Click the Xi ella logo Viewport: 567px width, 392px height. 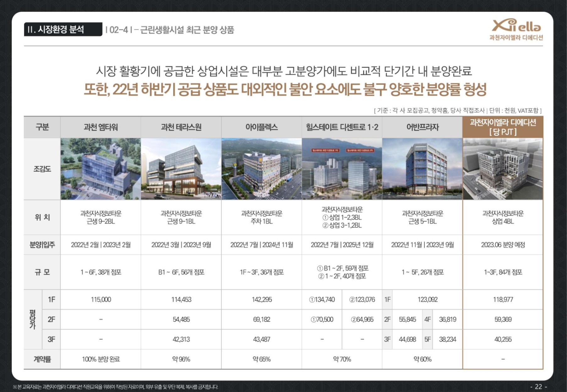(516, 29)
